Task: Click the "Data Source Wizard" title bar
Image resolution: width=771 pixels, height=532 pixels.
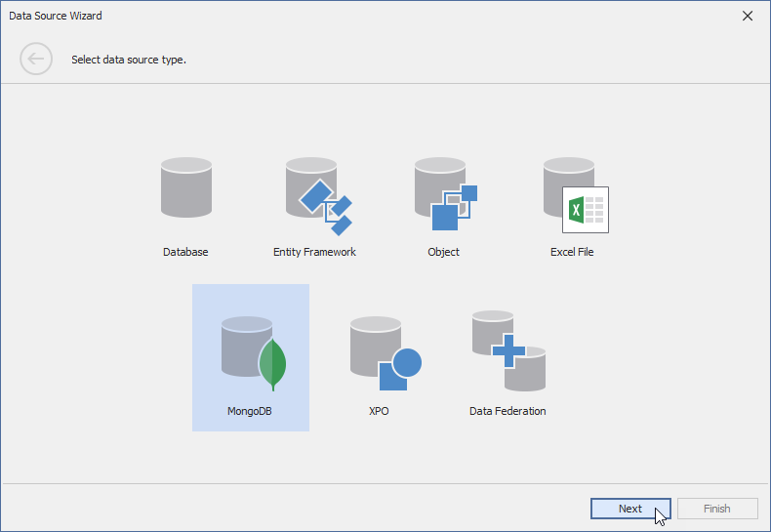Action: click(293, 16)
